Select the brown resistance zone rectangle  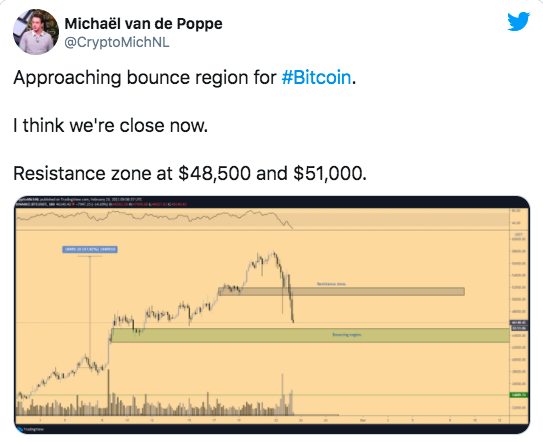point(341,291)
